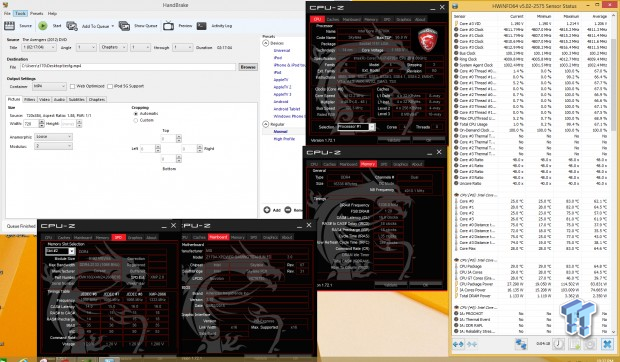Open the HandBrake Presets menu
This screenshot has width=620, height=362.
point(36,13)
